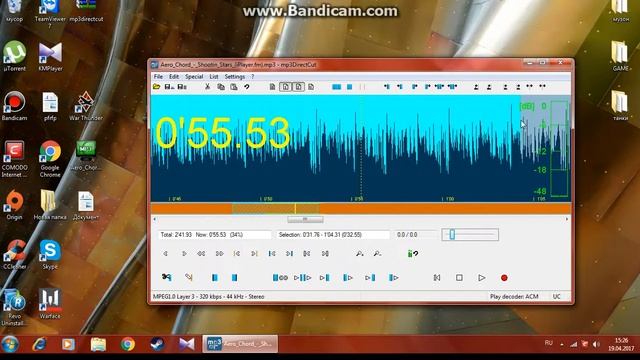Zoom in with the magnifier plus icon
The height and width of the screenshot is (360, 640).
tap(360, 253)
